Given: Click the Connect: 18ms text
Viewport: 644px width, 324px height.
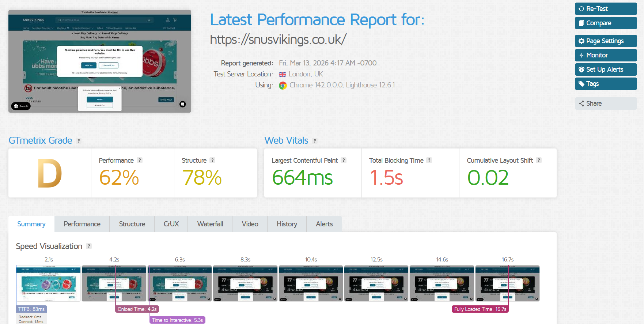Looking at the screenshot, I should [31, 322].
